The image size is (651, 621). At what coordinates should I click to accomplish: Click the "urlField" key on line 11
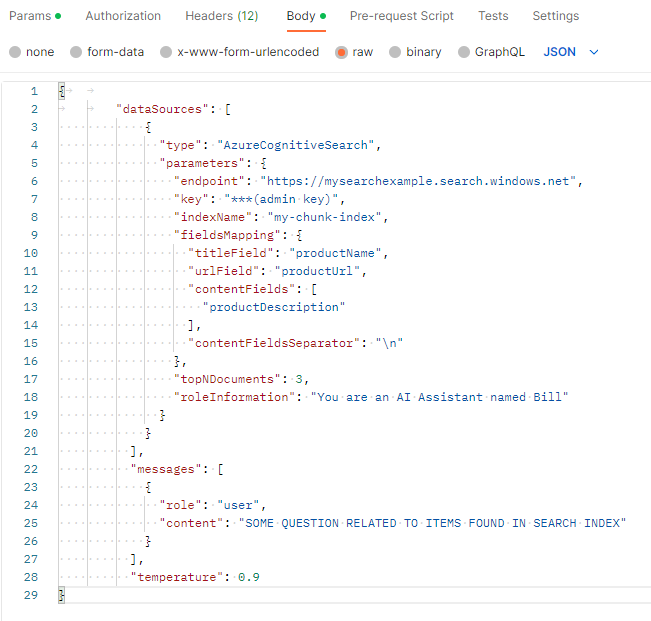click(x=223, y=271)
